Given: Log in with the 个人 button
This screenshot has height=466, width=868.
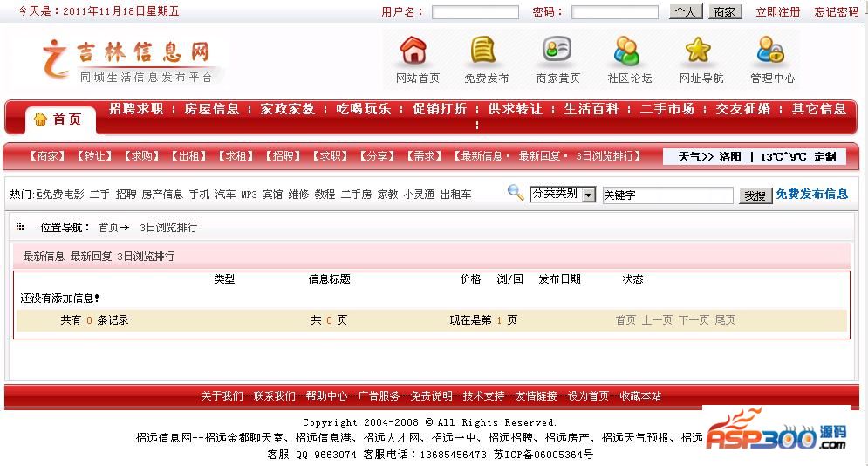Looking at the screenshot, I should click(686, 11).
